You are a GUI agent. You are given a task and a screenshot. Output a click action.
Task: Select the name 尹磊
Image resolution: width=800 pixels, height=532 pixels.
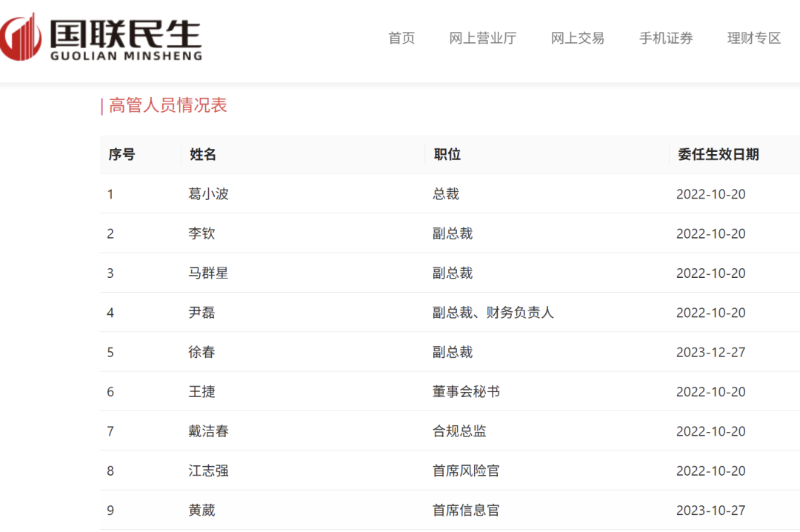(x=201, y=313)
